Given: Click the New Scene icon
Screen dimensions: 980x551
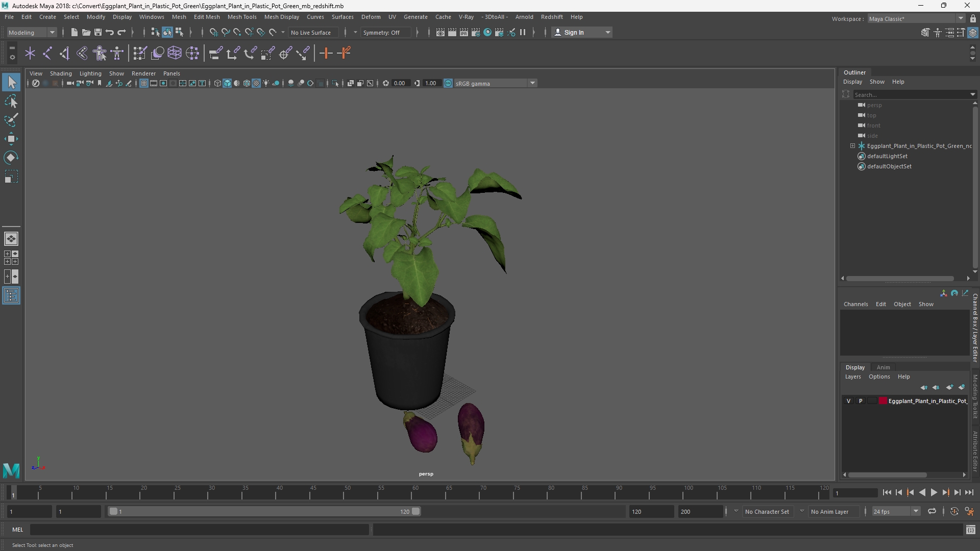Looking at the screenshot, I should pos(74,32).
